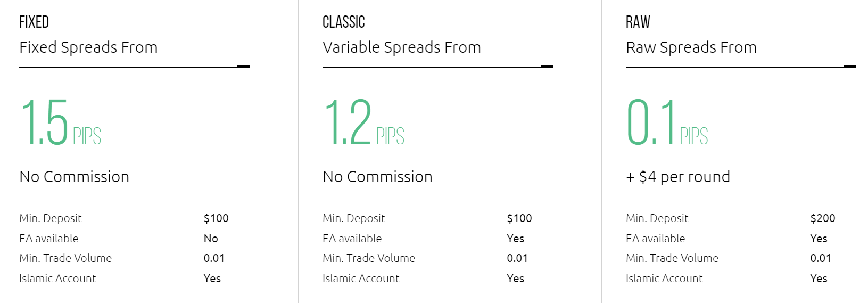Click the 1.2 PIPS spread figure
This screenshot has width=868, height=303.
click(364, 122)
